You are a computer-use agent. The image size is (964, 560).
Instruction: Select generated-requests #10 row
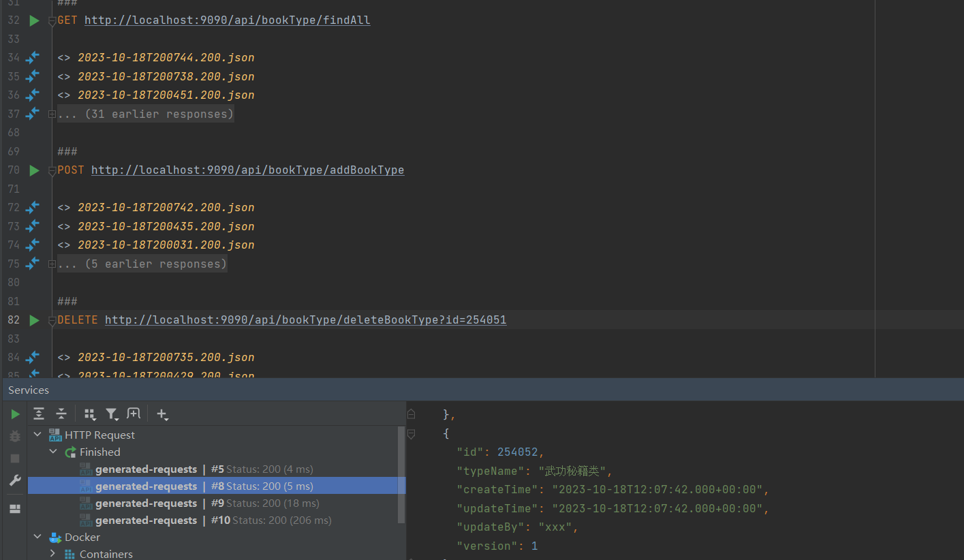pyautogui.click(x=213, y=520)
